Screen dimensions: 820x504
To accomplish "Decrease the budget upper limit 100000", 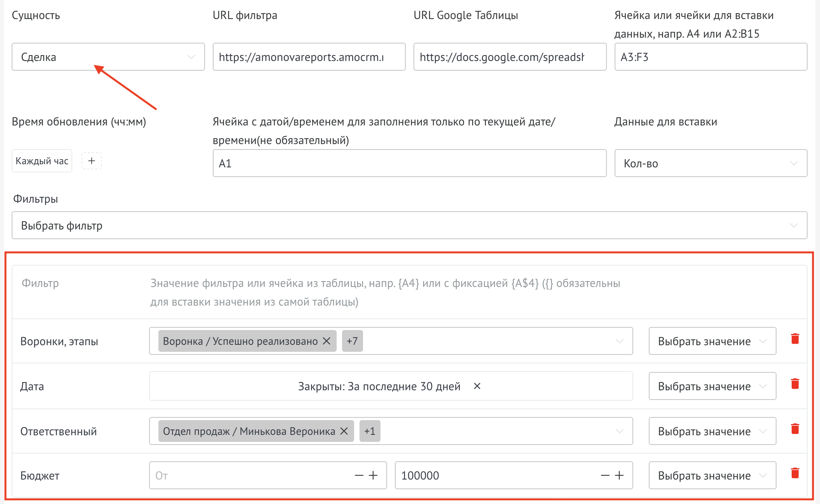I will (x=605, y=475).
